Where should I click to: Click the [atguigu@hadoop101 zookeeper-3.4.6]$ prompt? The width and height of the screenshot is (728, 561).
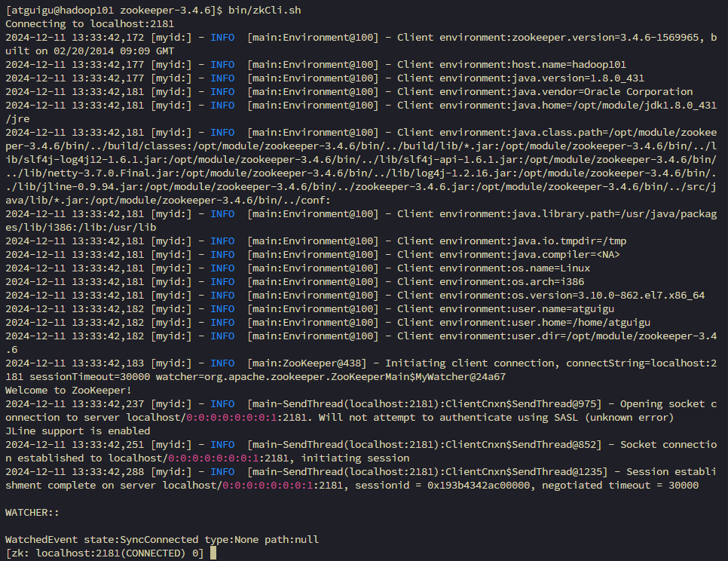point(114,11)
